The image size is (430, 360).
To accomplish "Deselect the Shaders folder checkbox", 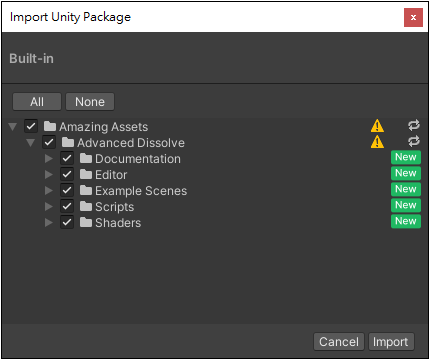I will pos(67,222).
